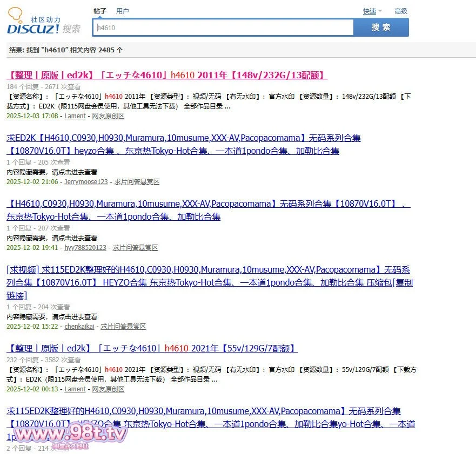The height and width of the screenshot is (454, 476).
Task: View author chenkaikai's profile
Action: point(79,327)
